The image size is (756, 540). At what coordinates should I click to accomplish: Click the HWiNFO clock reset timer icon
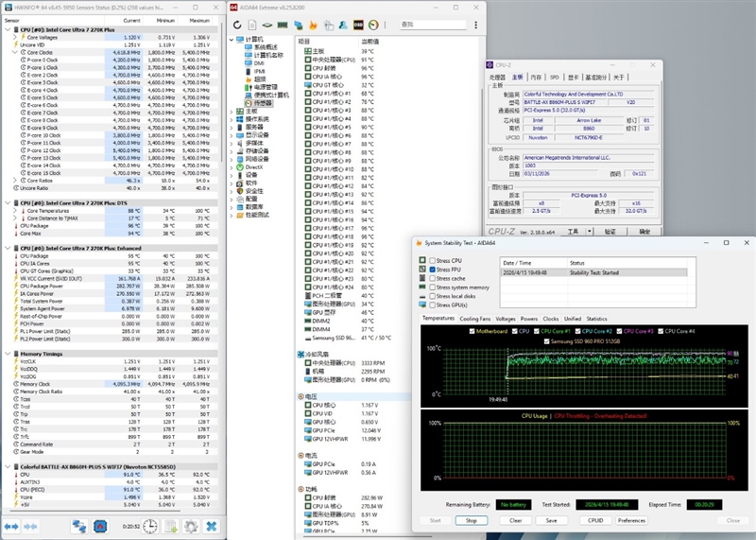click(150, 526)
